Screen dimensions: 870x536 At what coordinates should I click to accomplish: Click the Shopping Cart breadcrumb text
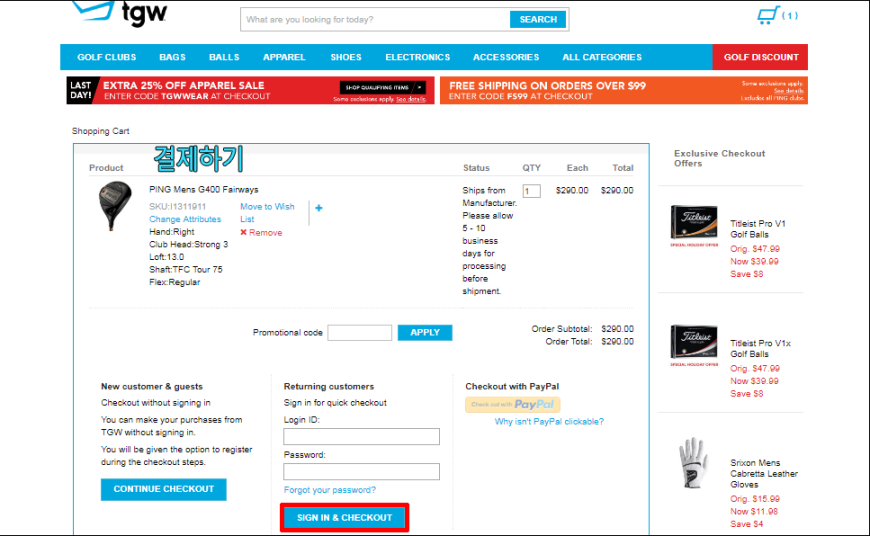pos(100,132)
